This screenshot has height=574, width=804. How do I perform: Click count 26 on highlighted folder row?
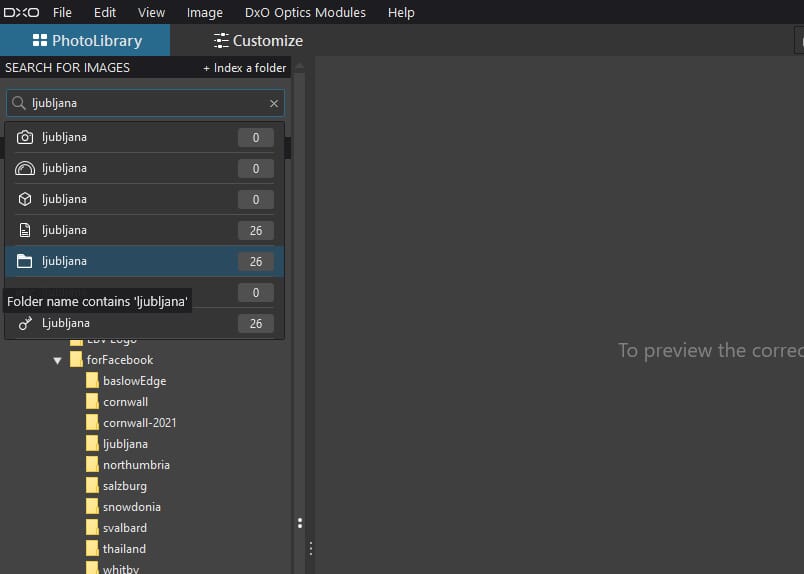click(256, 262)
